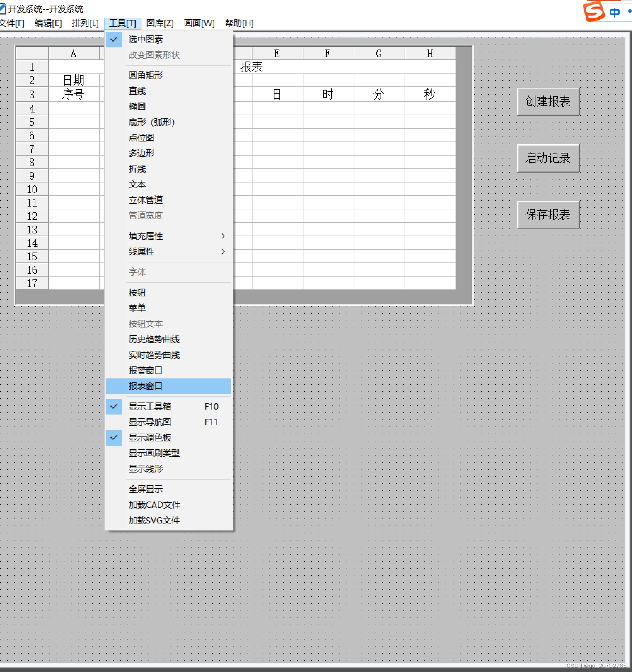The width and height of the screenshot is (632, 672).
Task: Open the 排列[L] menu
Action: coord(85,23)
